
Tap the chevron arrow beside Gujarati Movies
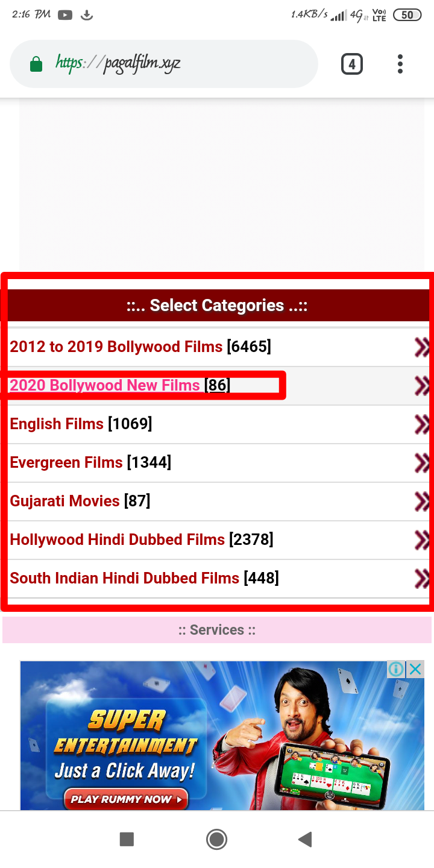coord(422,502)
